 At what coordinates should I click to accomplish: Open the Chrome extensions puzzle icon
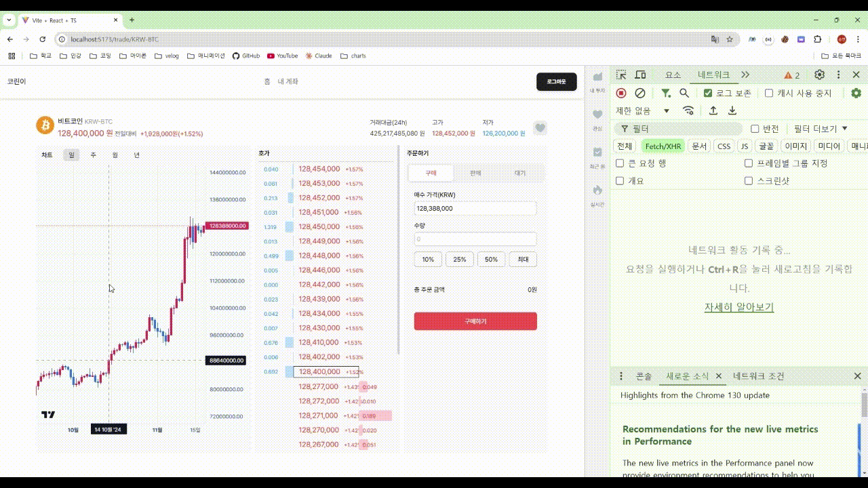point(818,39)
